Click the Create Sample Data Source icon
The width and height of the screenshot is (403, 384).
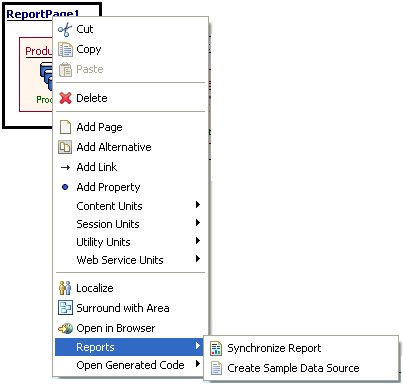click(216, 368)
